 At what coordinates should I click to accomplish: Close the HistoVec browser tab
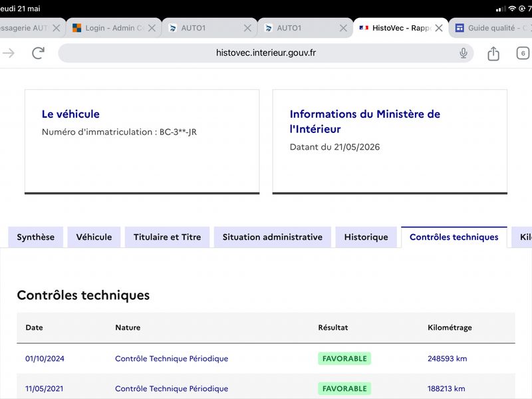tap(439, 28)
